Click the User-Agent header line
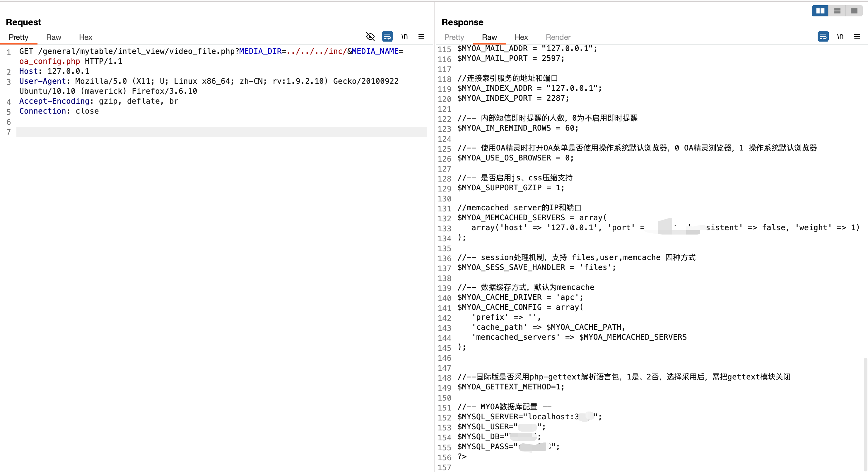 209,86
